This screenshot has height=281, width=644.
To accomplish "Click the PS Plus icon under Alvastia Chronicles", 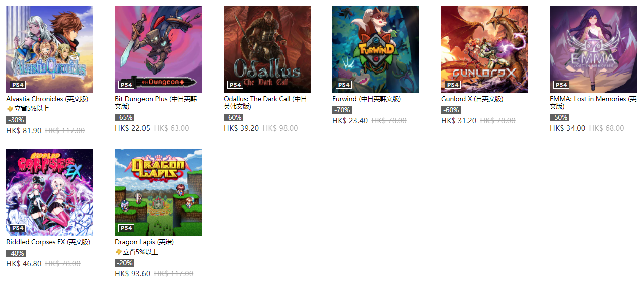I will (x=10, y=109).
